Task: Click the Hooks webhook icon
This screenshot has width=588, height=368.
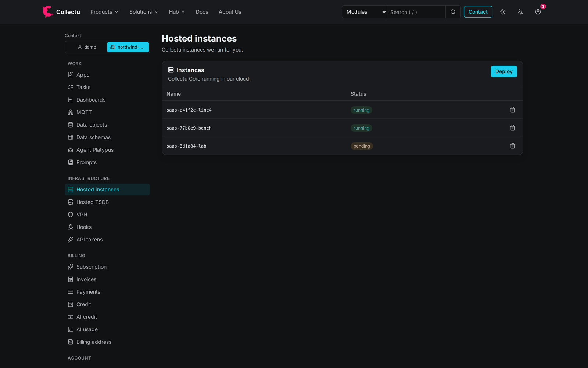Action: pos(71,227)
